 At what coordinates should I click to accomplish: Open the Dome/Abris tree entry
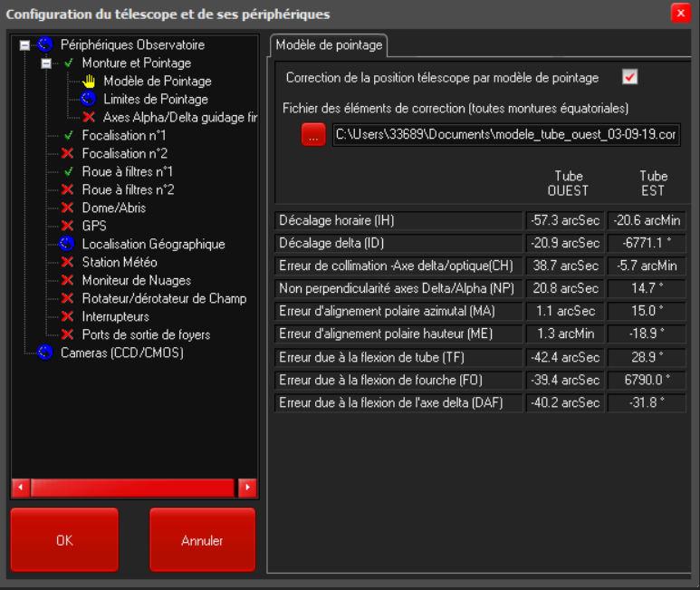(113, 208)
